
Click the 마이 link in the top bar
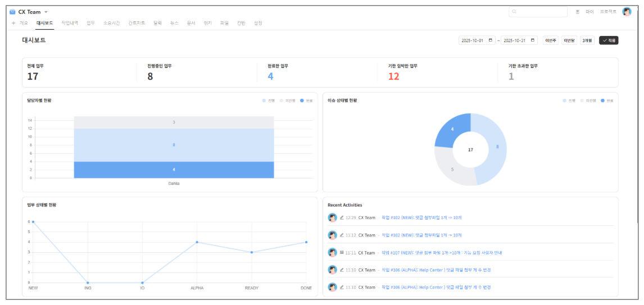pos(590,12)
